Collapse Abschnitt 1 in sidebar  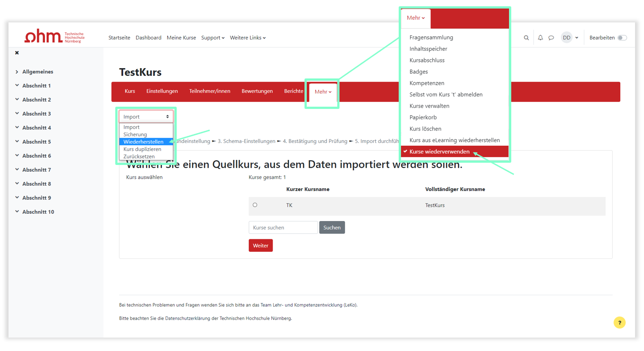(x=17, y=86)
